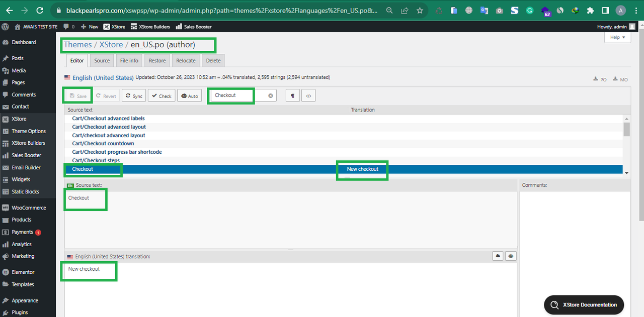The height and width of the screenshot is (317, 644).
Task: Open Chrome three-dot menu
Action: coord(635,10)
